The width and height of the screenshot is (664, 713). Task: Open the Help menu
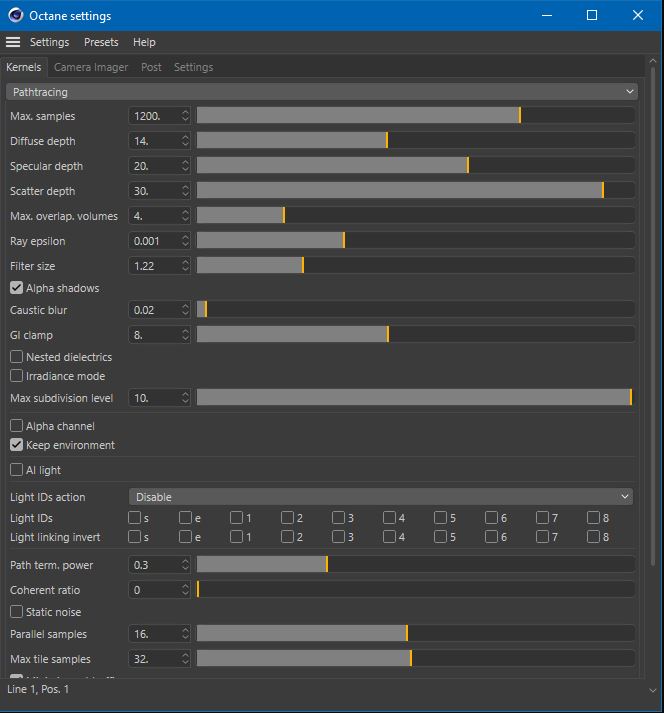pyautogui.click(x=144, y=42)
